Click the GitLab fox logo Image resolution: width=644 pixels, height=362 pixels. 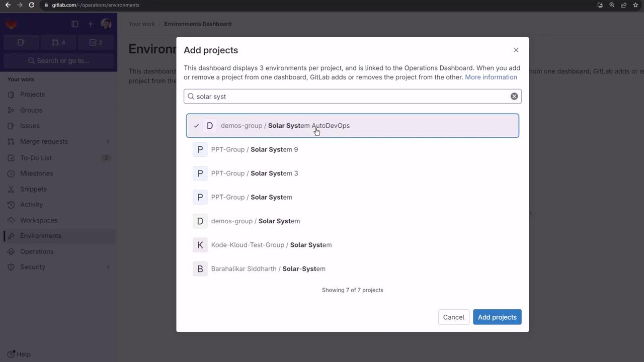(x=11, y=24)
